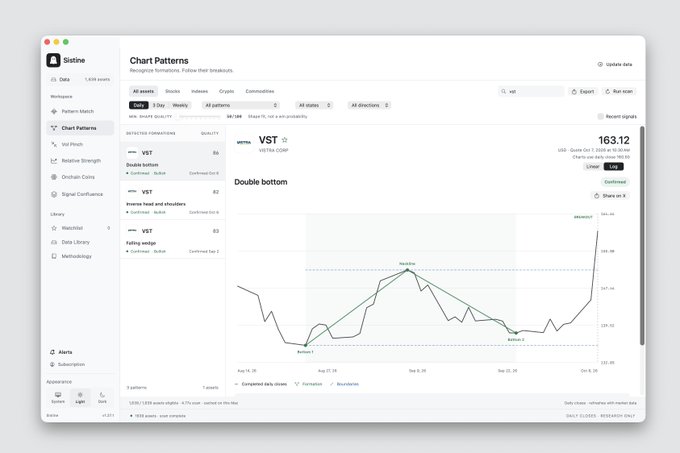Click the Share on X icon
This screenshot has width=680, height=453.
(x=597, y=196)
